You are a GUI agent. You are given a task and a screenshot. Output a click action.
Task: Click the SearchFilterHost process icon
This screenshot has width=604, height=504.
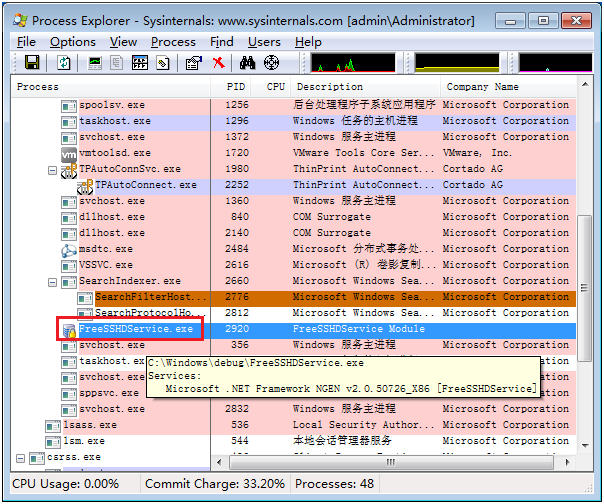point(85,298)
